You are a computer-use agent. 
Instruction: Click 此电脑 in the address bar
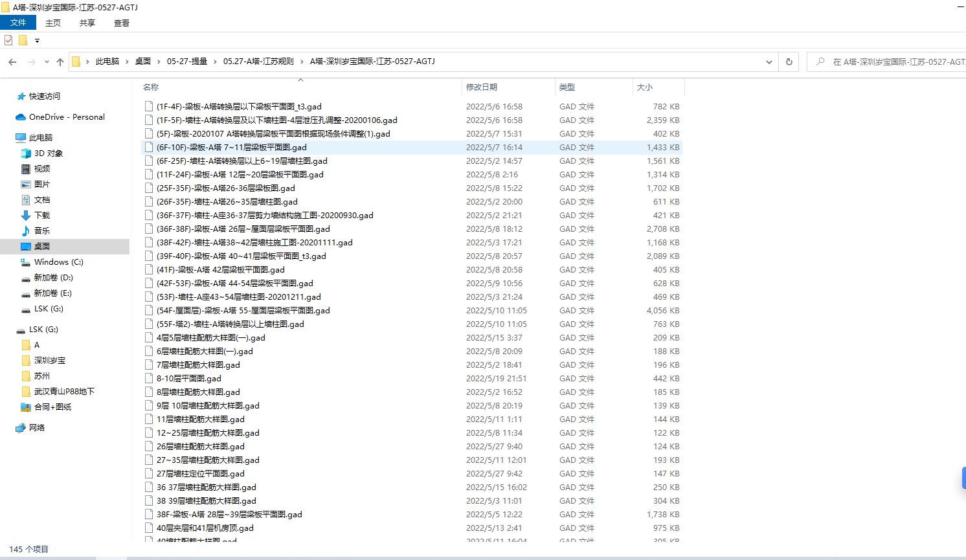[x=107, y=62]
